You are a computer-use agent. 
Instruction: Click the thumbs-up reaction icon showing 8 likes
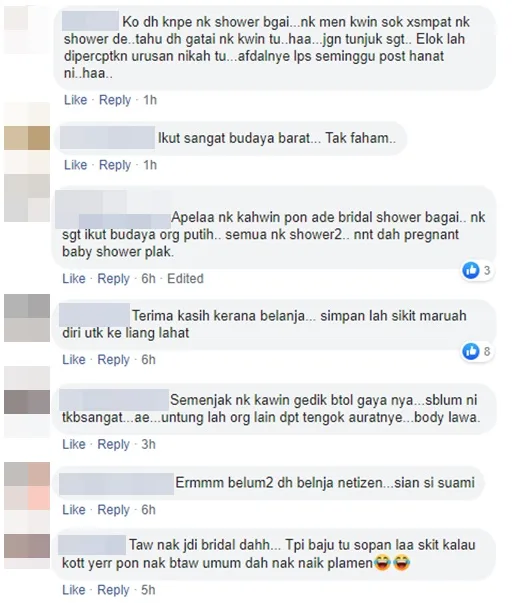coord(470,351)
